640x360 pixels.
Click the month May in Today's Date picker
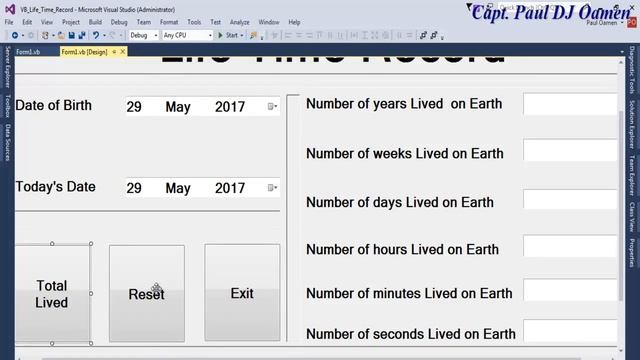178,188
